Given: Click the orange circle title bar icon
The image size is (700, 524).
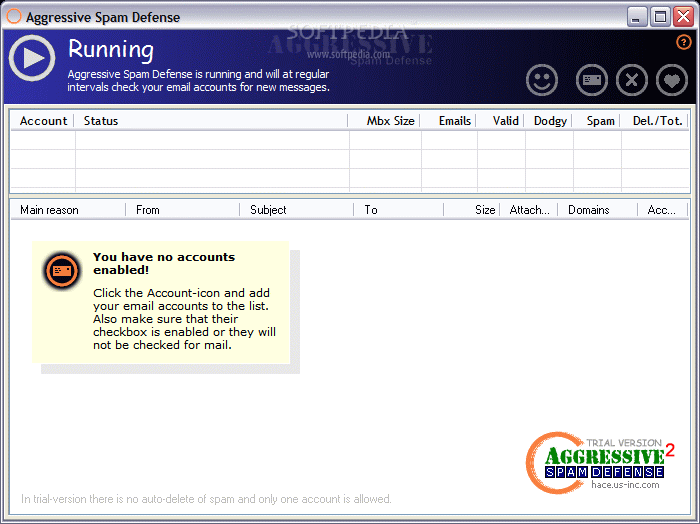Looking at the screenshot, I should pos(14,17).
